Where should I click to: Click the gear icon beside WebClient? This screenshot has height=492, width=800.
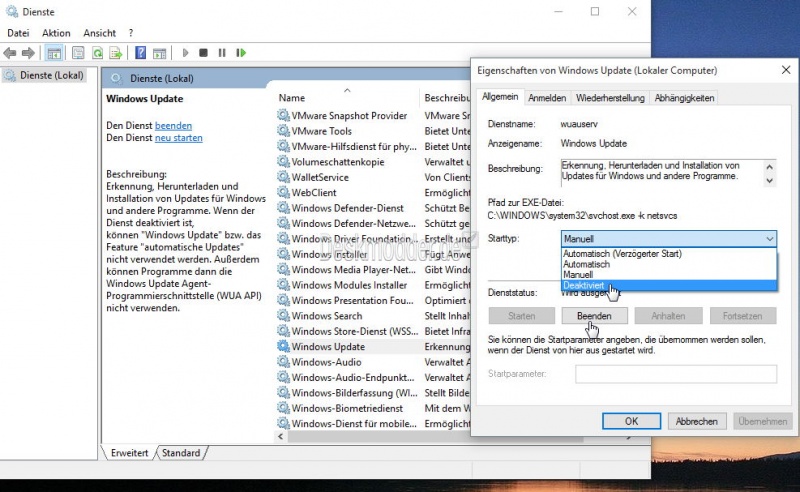click(283, 192)
